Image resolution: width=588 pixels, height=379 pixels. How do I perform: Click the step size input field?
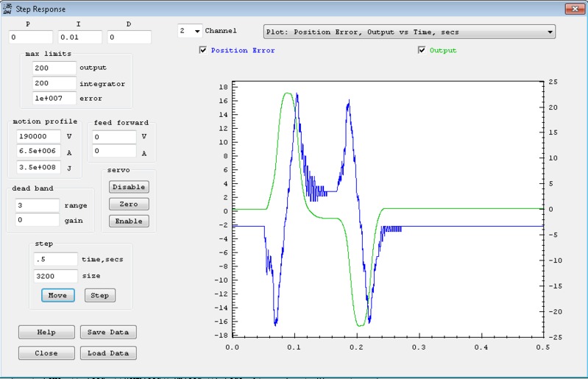click(54, 276)
